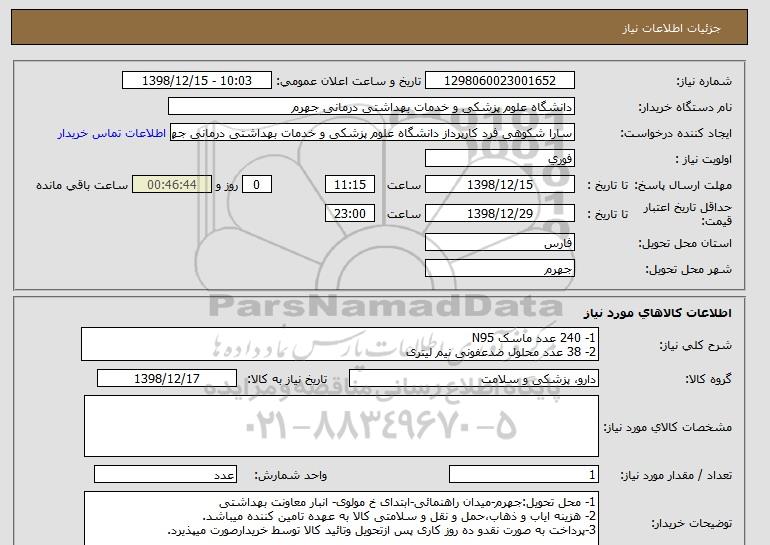Click the remaining days field showing 0
This screenshot has width=770, height=545.
(256, 185)
